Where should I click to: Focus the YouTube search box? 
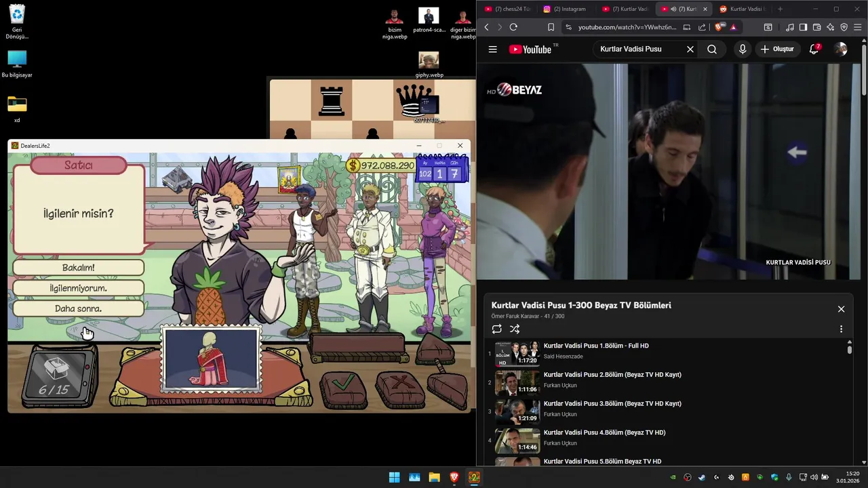(x=637, y=49)
